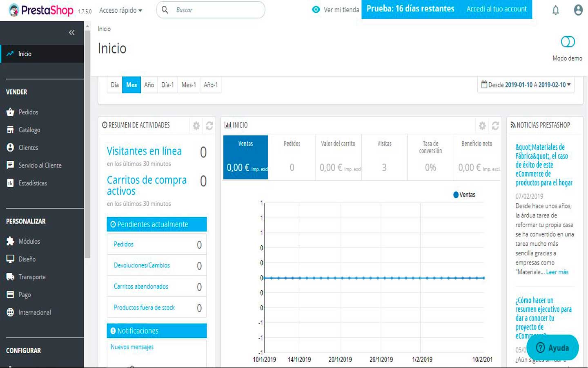Select the Año period tab

[149, 85]
